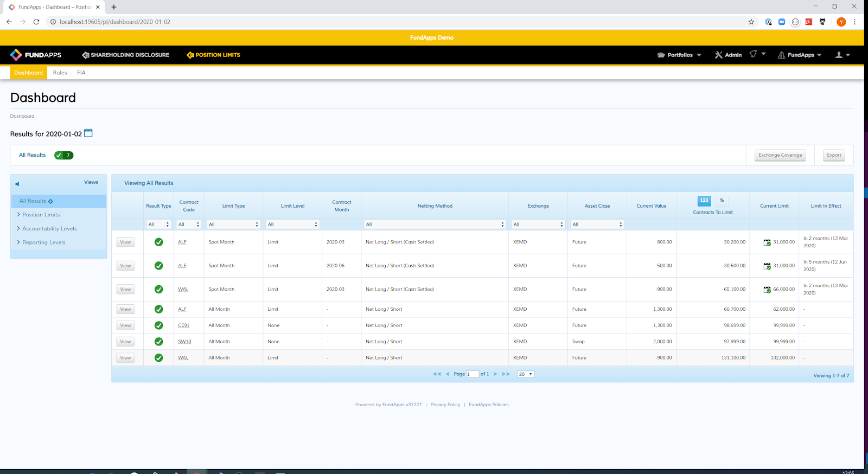This screenshot has width=868, height=474.
Task: Click limit calendar icon in ALF 2020-03 row
Action: tap(767, 242)
